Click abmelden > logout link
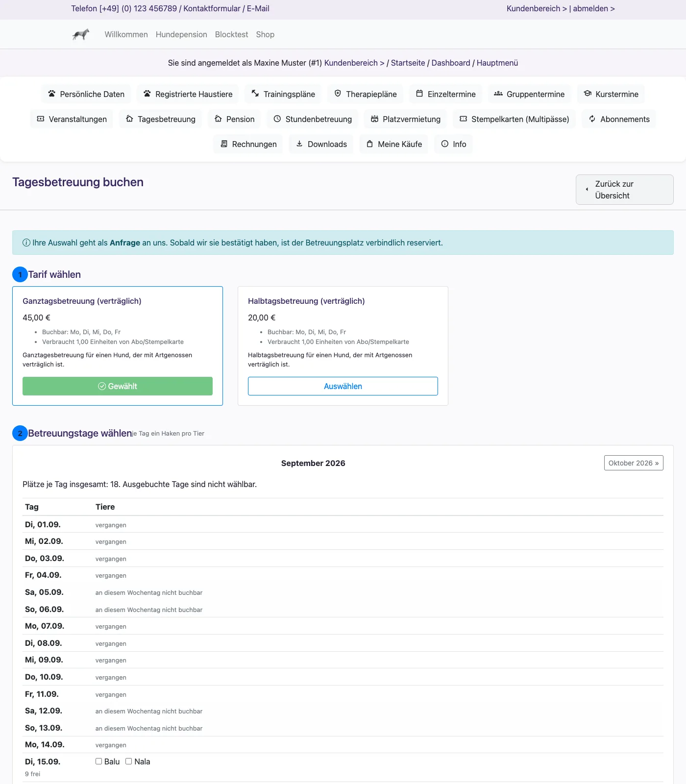The width and height of the screenshot is (686, 784). click(594, 8)
